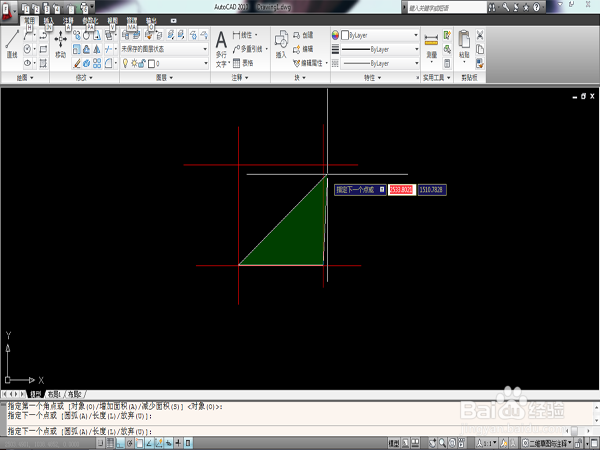Expand the Draw (绘图) panel
The width and height of the screenshot is (600, 450).
tap(25, 78)
